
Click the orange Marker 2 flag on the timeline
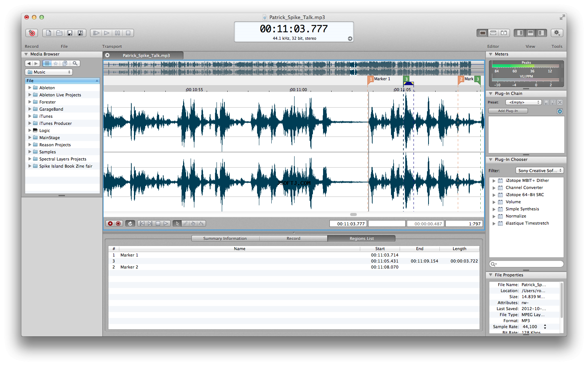[x=461, y=79]
